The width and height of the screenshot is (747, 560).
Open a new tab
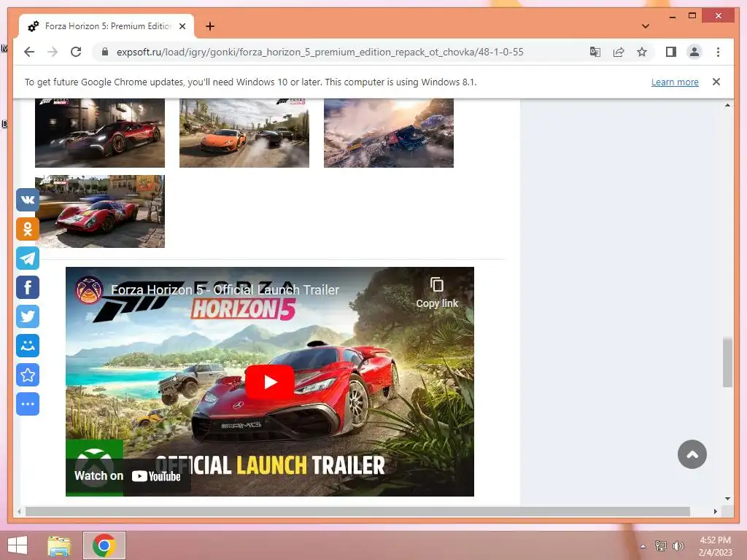click(209, 26)
